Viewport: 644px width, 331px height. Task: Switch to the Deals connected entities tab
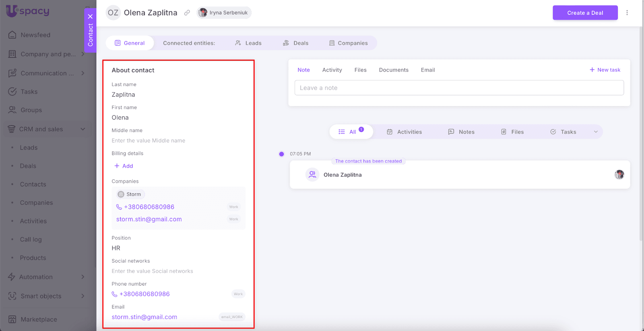(296, 43)
